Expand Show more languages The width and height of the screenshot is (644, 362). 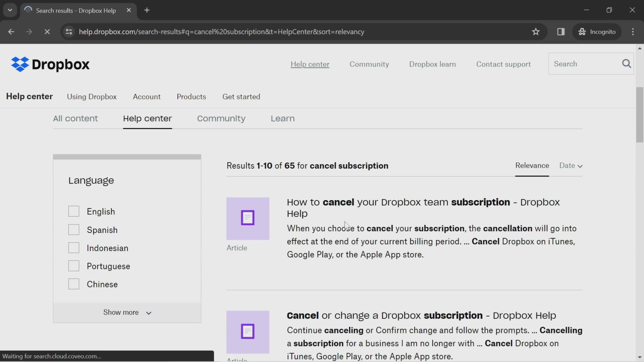[127, 313]
